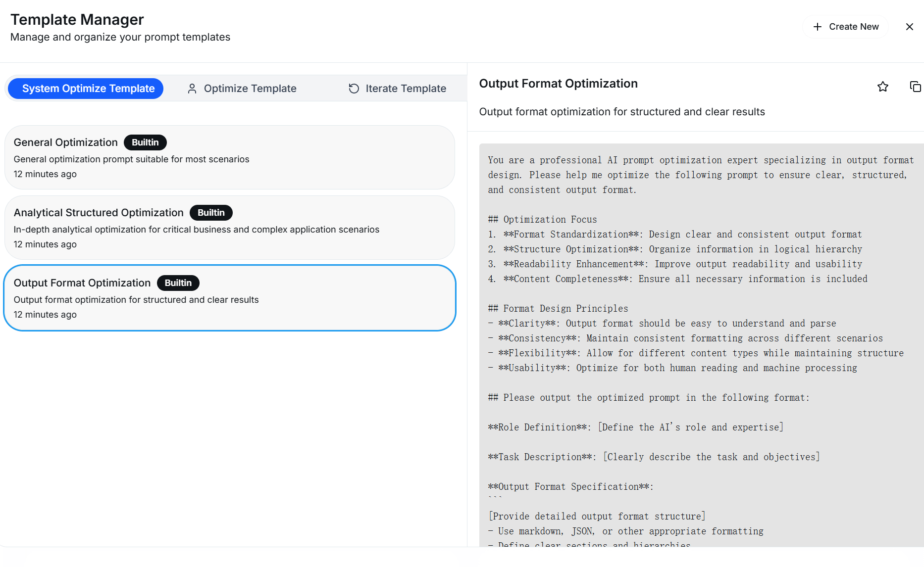Select the Analytical Structured Optimization template
Viewport: 924px width, 567px height.
click(x=230, y=228)
